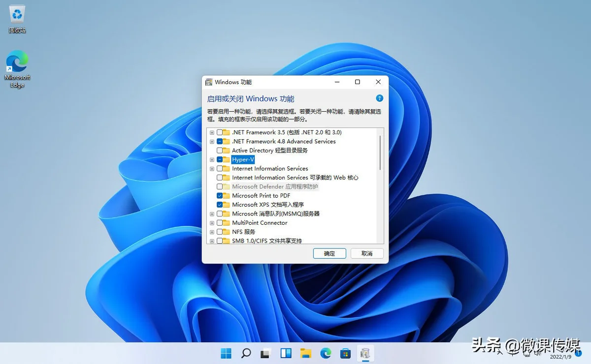This screenshot has height=364, width=591.
Task: Open taskbar Search
Action: pyautogui.click(x=246, y=353)
